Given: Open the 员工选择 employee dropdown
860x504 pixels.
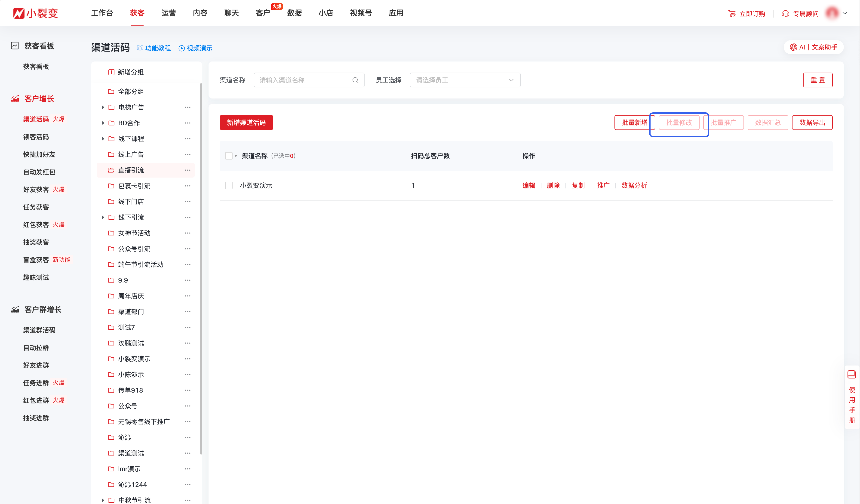Looking at the screenshot, I should click(x=465, y=80).
